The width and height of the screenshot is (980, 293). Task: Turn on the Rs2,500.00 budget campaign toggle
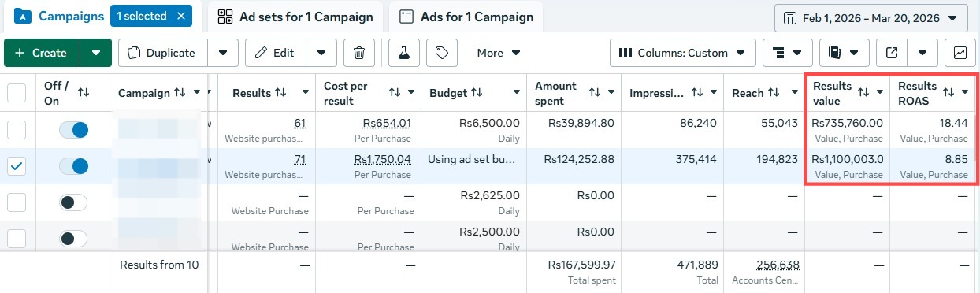[73, 239]
